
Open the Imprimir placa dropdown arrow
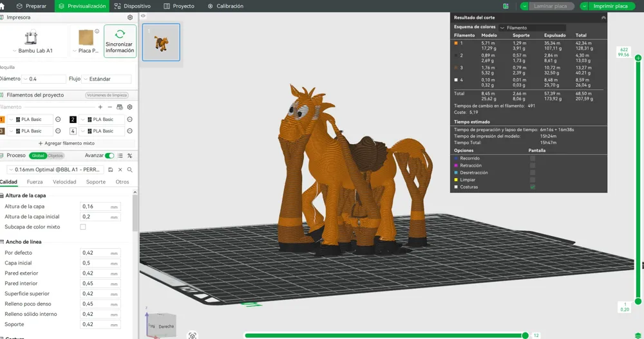pos(584,6)
